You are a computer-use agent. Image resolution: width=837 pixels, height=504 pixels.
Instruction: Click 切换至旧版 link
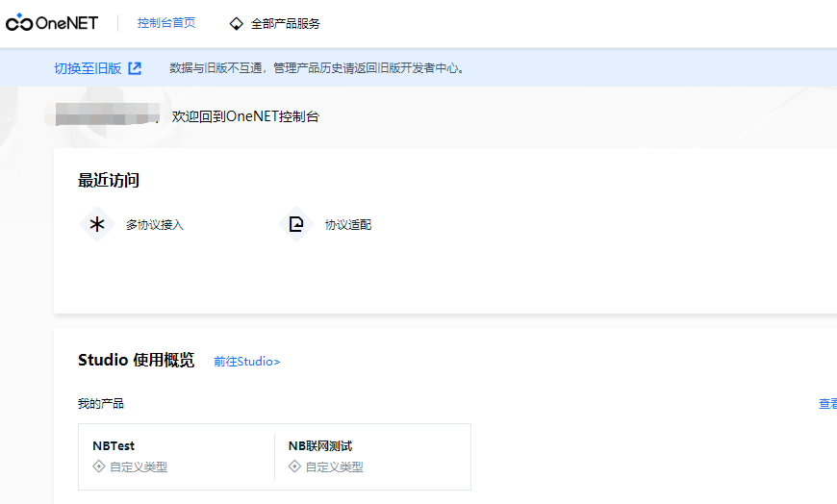(88, 68)
